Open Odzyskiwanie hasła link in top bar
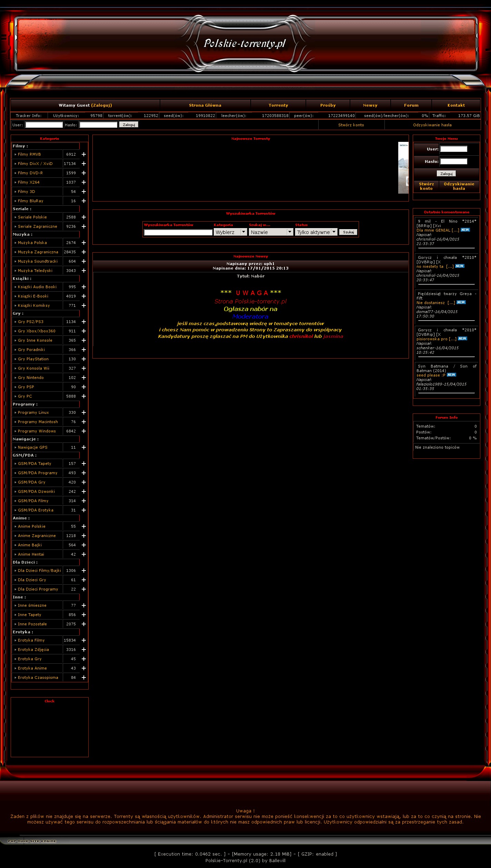 pos(432,125)
